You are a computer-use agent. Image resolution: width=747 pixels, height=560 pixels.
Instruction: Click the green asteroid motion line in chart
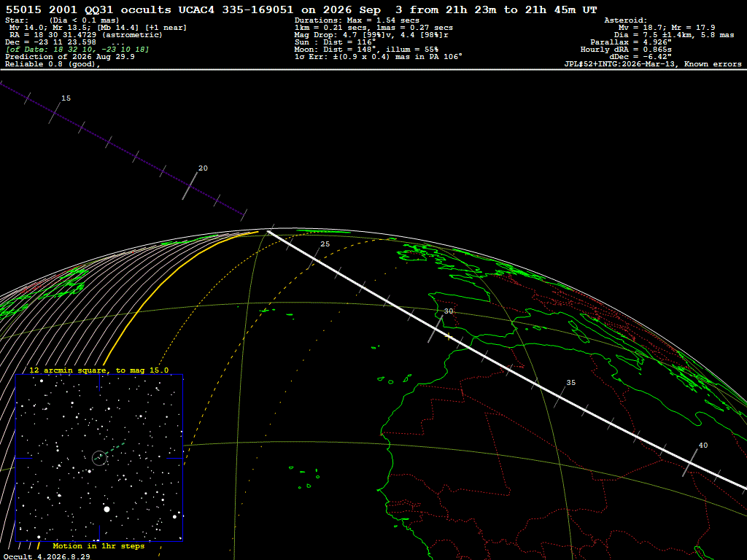click(111, 451)
